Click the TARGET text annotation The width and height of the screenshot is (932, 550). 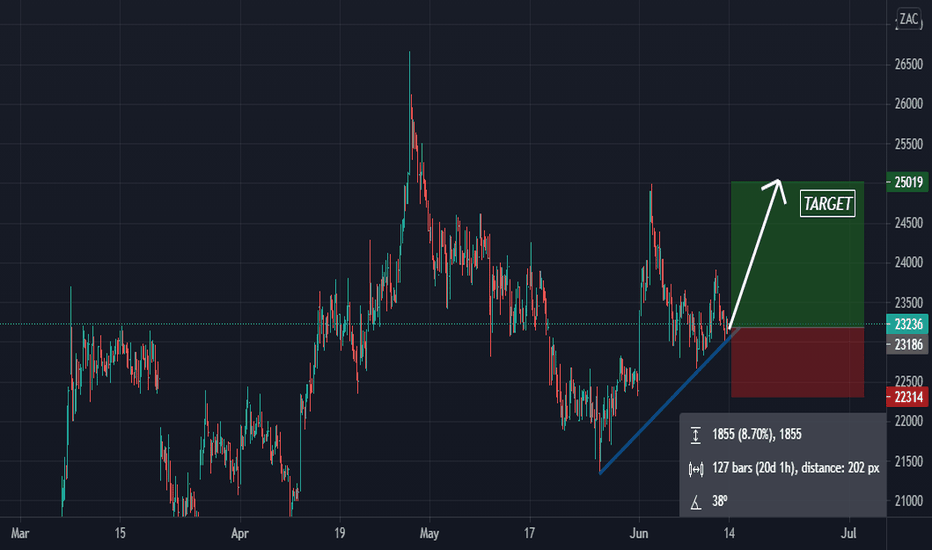tap(827, 204)
